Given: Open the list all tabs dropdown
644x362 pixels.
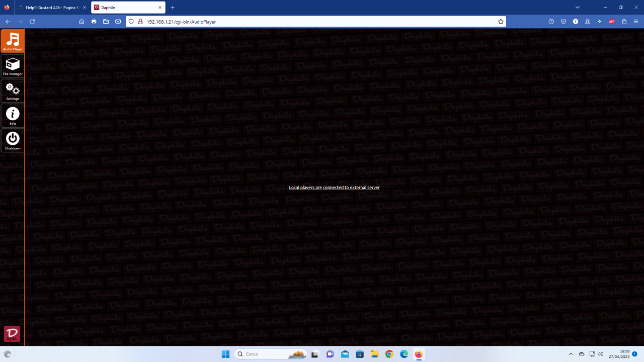Looking at the screenshot, I should coord(578,8).
